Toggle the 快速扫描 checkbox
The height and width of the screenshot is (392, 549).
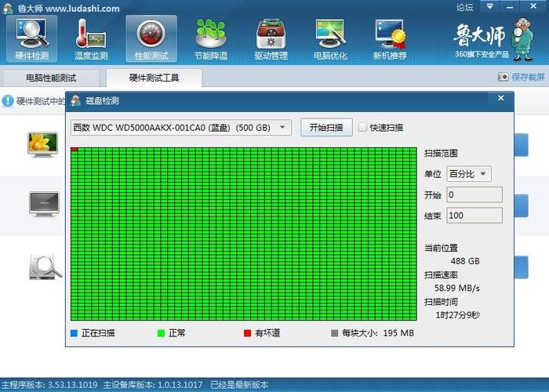click(x=362, y=127)
